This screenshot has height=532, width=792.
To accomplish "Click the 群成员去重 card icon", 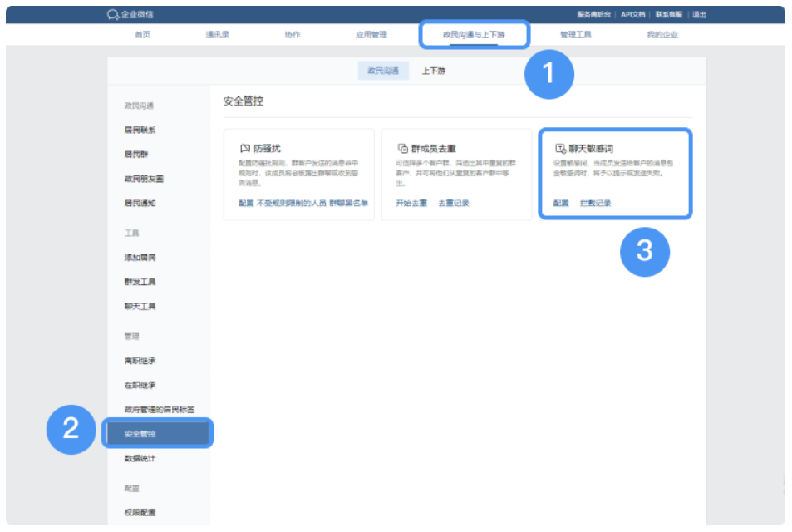I will [x=402, y=149].
